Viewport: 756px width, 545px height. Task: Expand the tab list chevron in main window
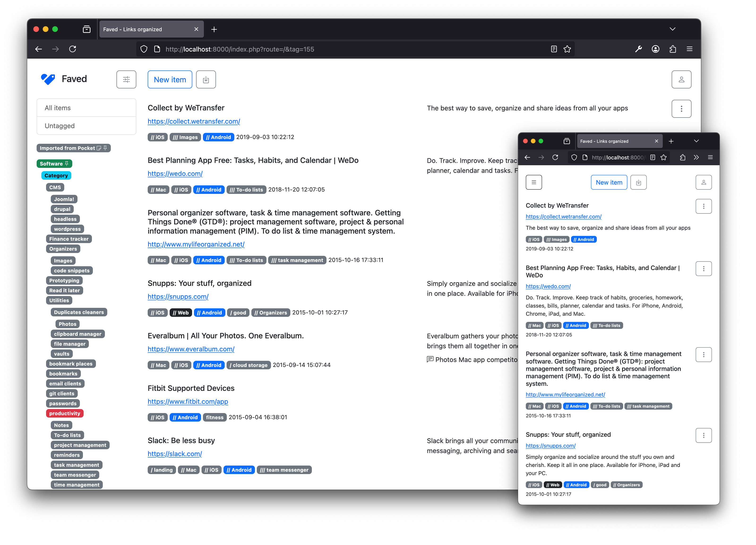click(x=672, y=29)
